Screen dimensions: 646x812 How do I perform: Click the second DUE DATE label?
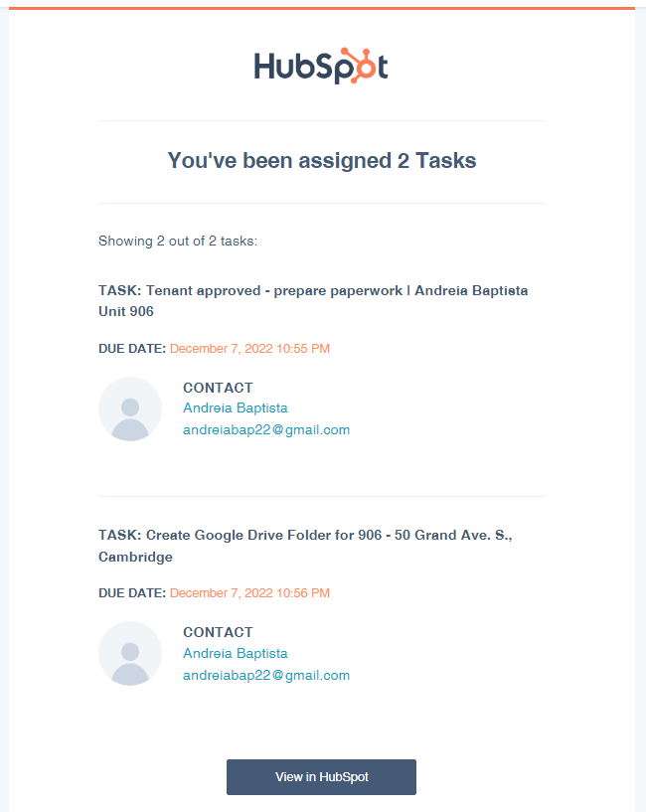(x=132, y=593)
